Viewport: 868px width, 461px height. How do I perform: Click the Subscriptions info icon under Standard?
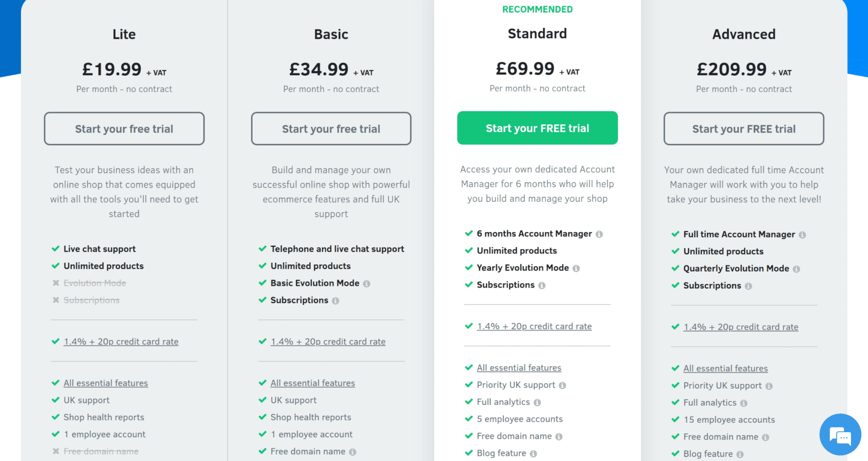tap(542, 285)
